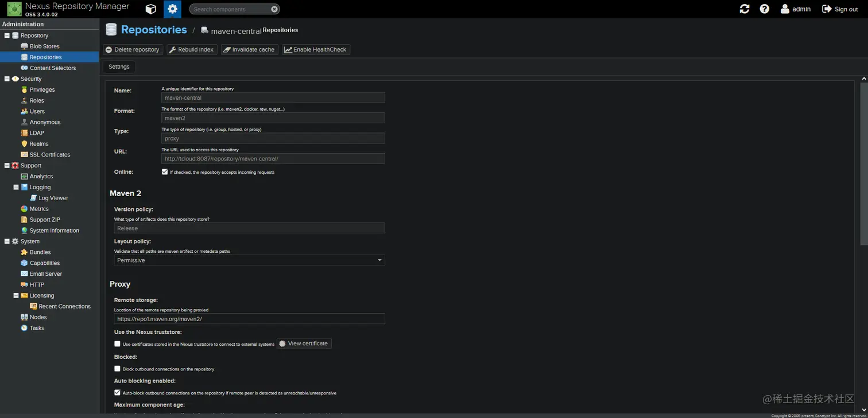Click the Remote storage URL field
Screen dimensions: 868x418
(x=249, y=319)
